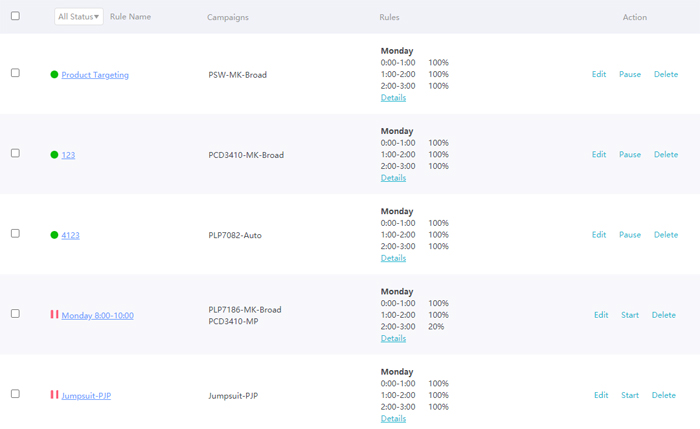Pause rule 4123
Image resolution: width=700 pixels, height=429 pixels.
630,235
